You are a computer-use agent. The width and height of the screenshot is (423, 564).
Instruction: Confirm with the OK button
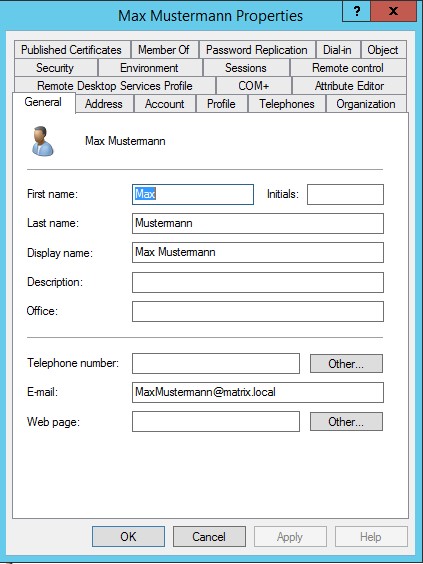128,537
